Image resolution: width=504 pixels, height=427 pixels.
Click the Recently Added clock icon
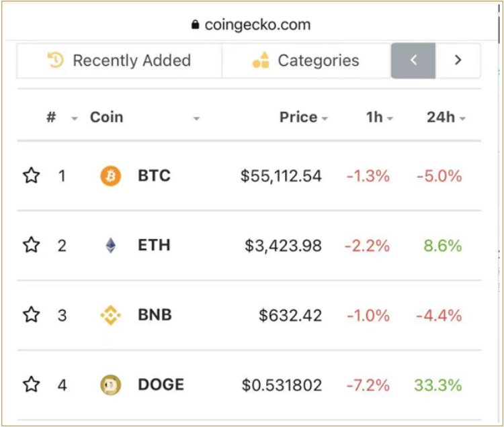tap(56, 60)
